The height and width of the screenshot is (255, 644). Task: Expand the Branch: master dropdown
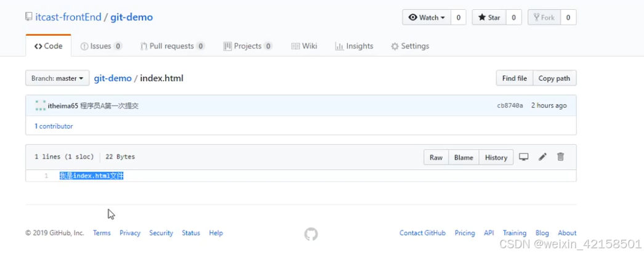[57, 78]
